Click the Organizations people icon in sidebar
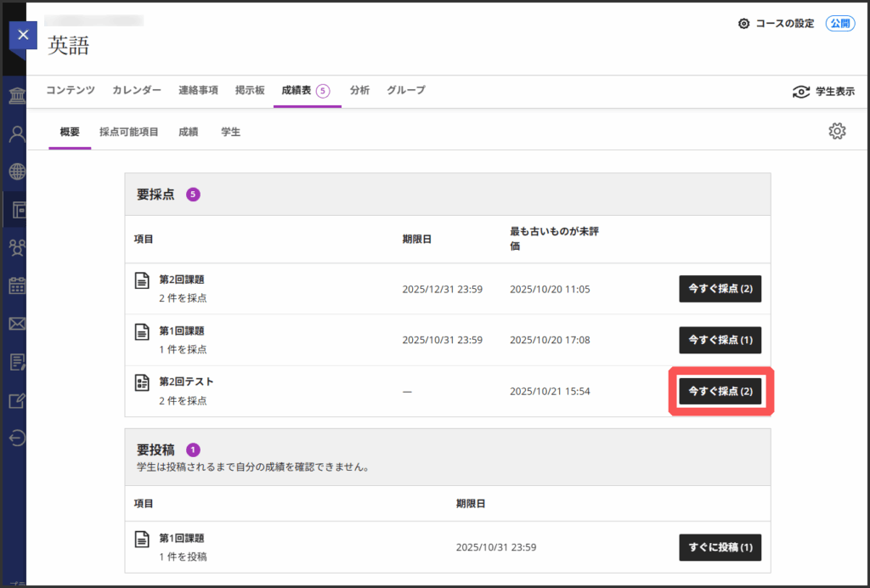870x588 pixels. (16, 247)
